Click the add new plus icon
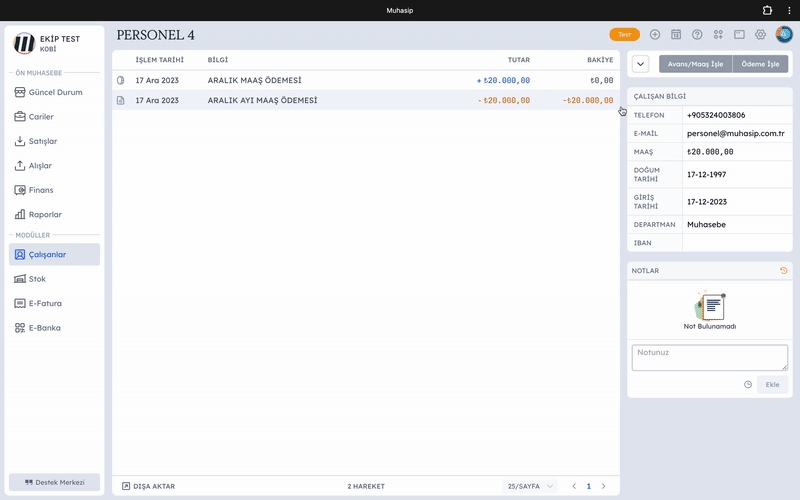The image size is (800, 500). 655,34
